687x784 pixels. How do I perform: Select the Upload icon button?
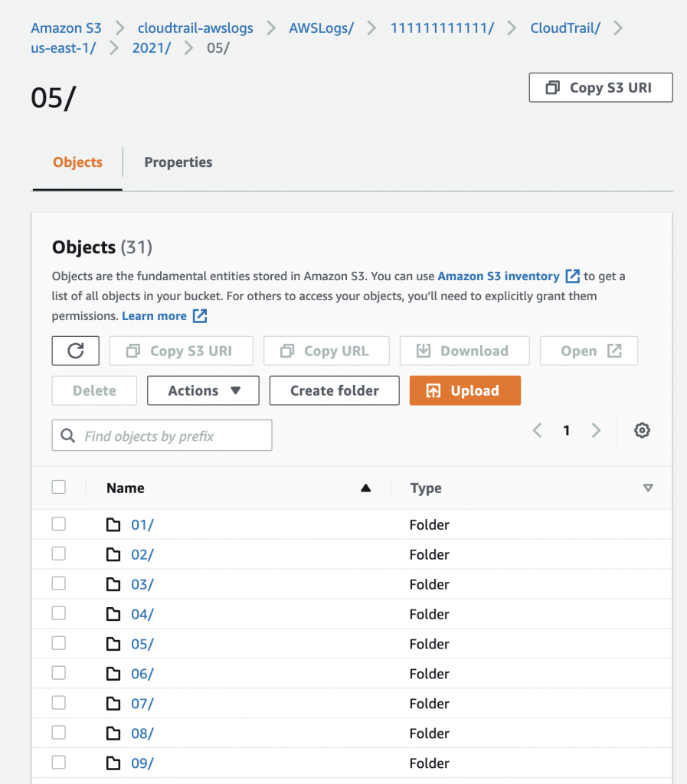tap(433, 390)
